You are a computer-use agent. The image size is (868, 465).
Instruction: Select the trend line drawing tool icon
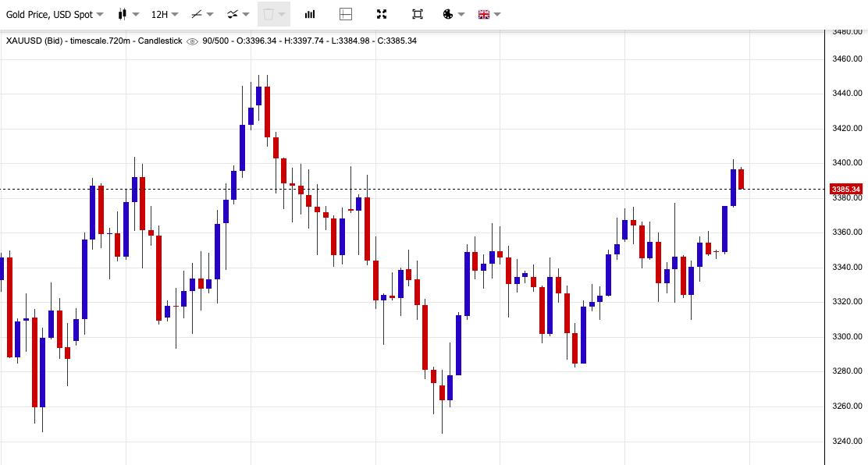[x=197, y=14]
